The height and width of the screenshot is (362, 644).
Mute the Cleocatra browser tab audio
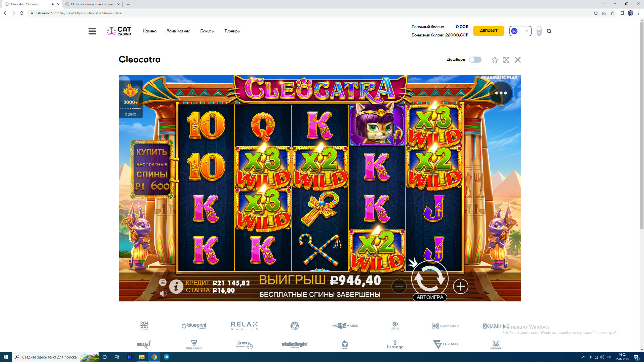[53, 4]
